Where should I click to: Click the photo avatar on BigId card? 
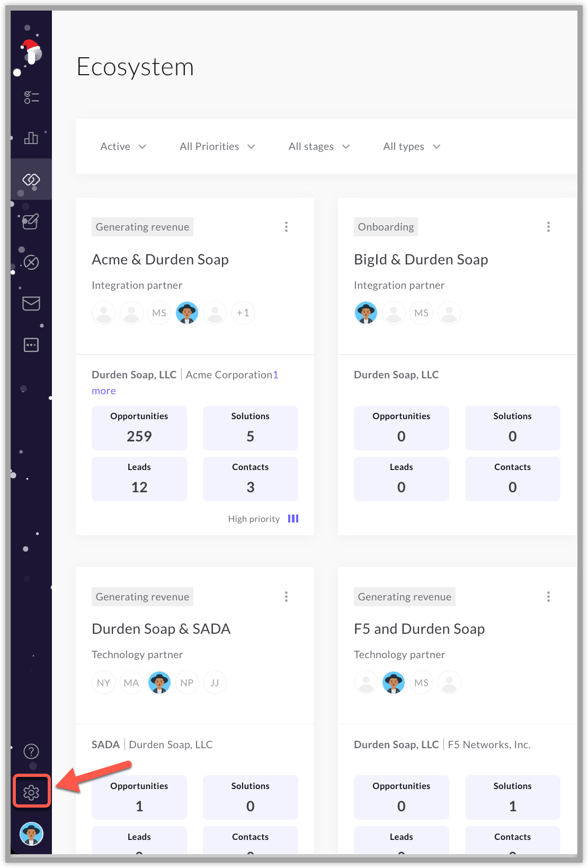point(366,313)
